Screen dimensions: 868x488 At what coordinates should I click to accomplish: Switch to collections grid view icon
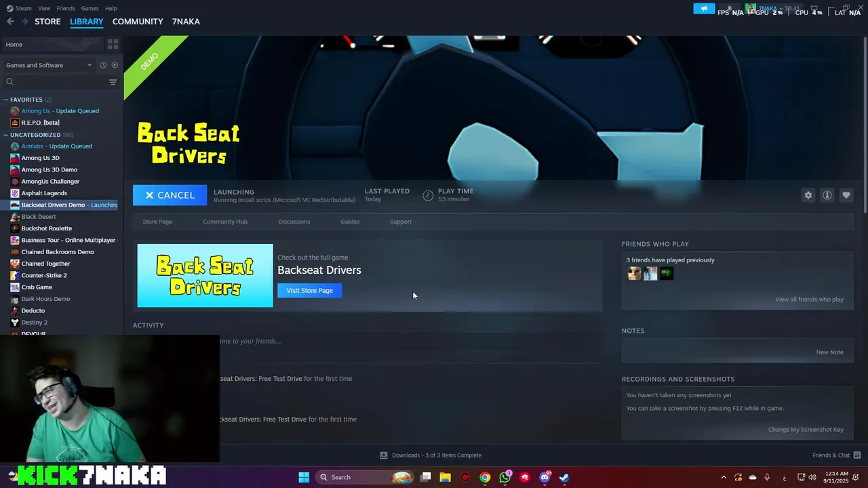pyautogui.click(x=113, y=44)
